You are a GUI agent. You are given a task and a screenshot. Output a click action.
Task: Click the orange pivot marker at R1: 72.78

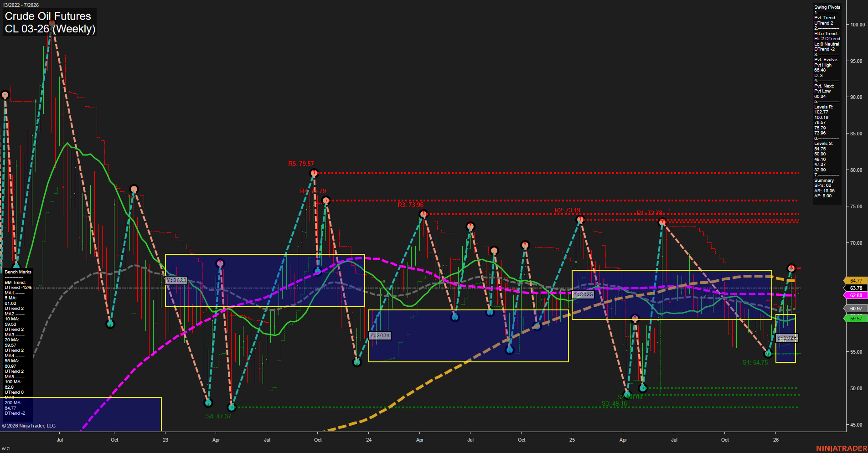coord(662,222)
